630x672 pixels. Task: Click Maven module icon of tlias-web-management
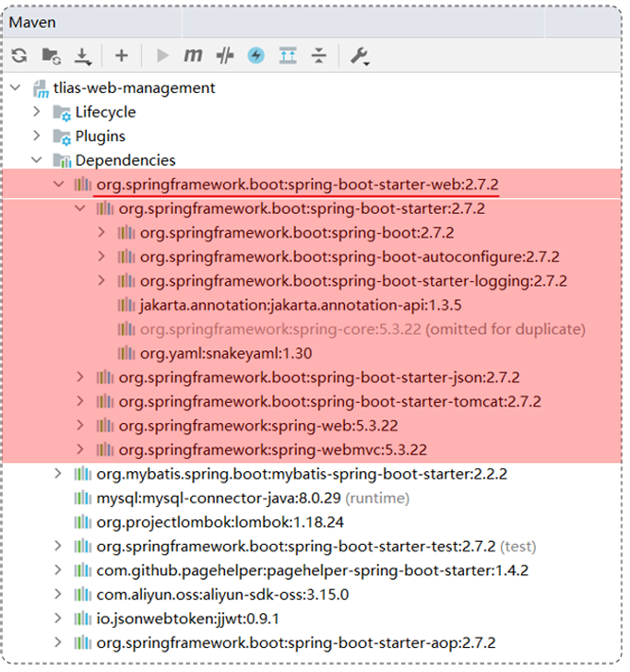coord(41,88)
